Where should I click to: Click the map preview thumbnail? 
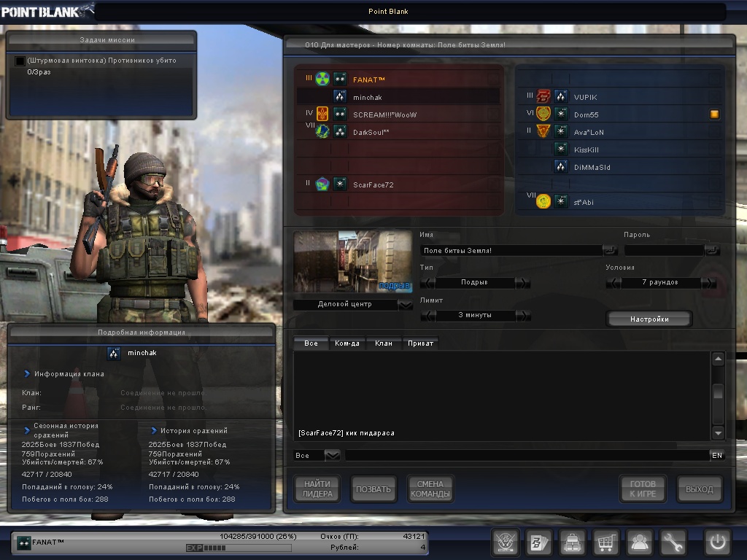tap(353, 262)
